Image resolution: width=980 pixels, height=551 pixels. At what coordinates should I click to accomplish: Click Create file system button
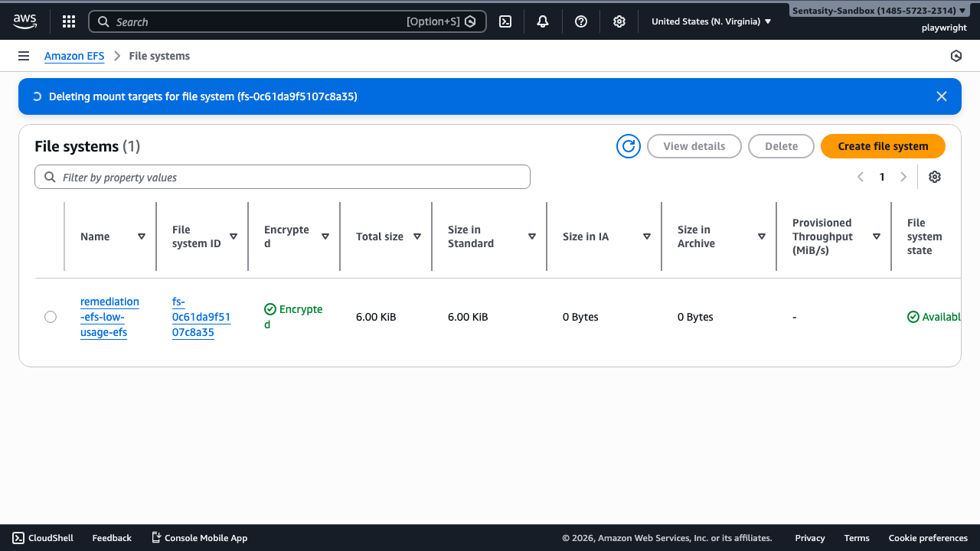883,146
